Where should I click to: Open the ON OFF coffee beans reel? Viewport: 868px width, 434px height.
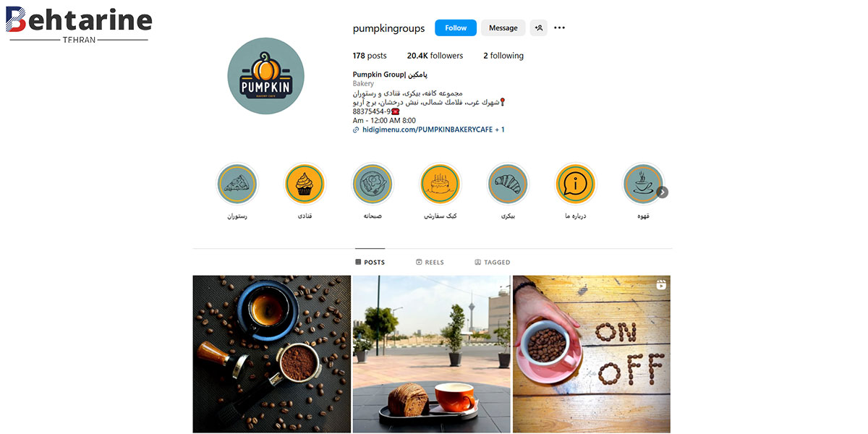point(592,354)
